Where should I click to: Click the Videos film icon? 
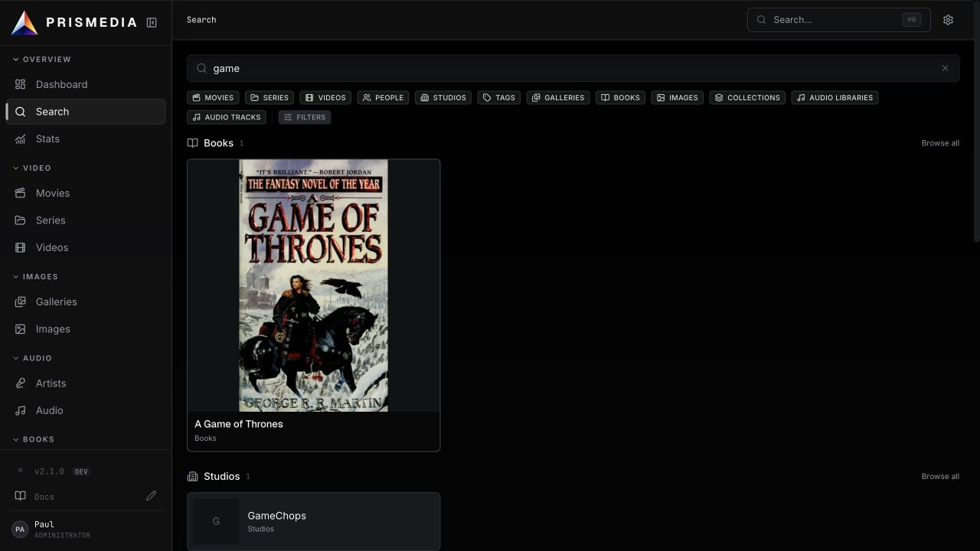click(21, 247)
